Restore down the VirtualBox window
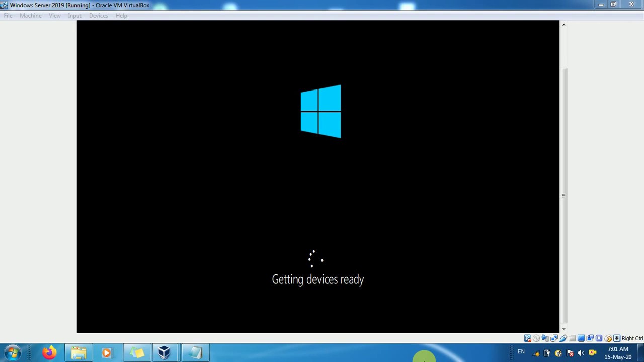Viewport: 644px width, 362px height. (x=613, y=5)
